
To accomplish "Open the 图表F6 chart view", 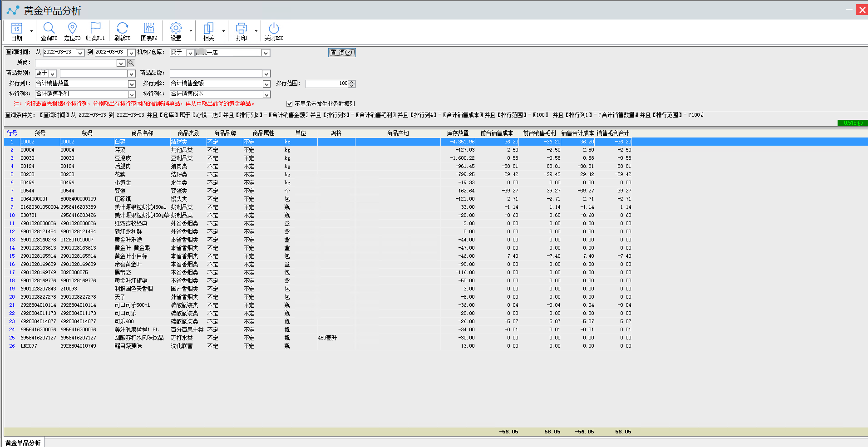I will pos(149,31).
